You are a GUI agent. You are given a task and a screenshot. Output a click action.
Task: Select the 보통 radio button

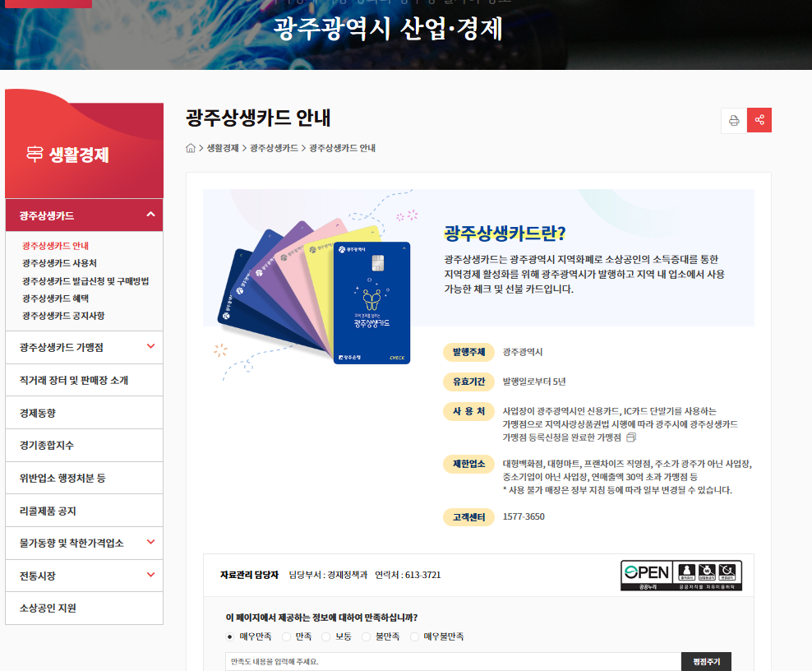325,636
